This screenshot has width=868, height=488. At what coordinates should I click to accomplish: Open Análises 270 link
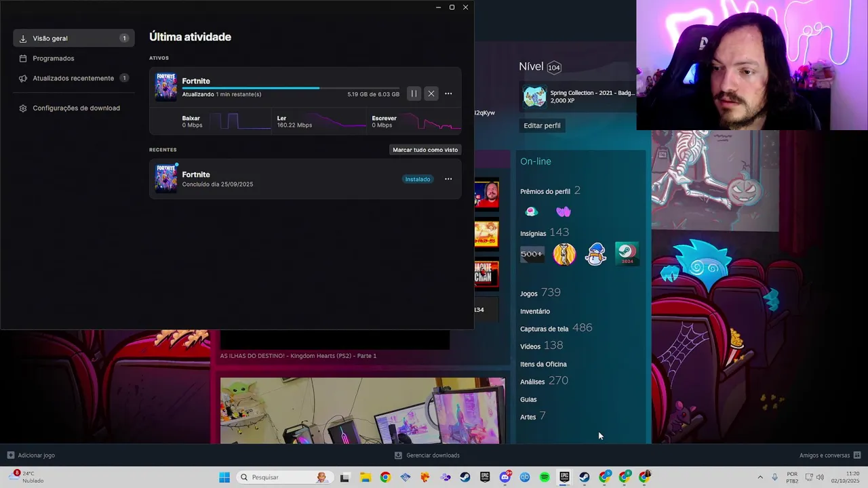[x=544, y=381]
